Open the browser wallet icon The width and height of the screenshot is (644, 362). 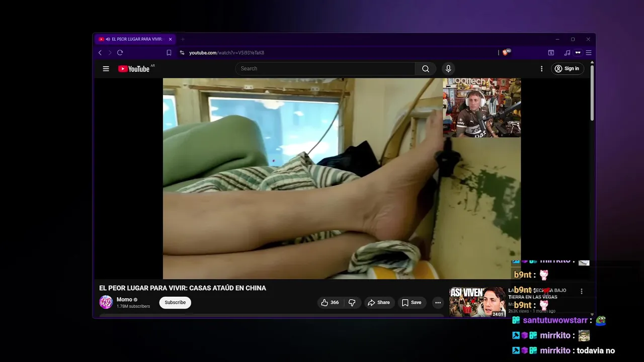pyautogui.click(x=551, y=53)
